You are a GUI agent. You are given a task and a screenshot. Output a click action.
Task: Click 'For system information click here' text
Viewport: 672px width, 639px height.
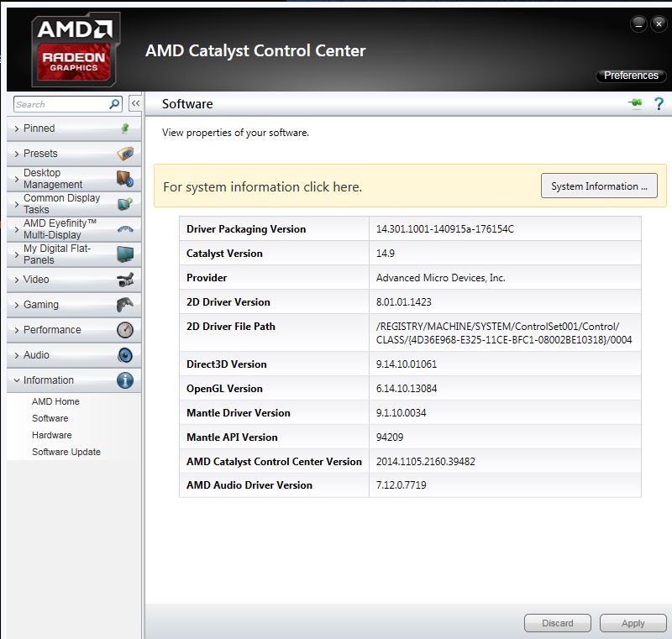(x=262, y=187)
